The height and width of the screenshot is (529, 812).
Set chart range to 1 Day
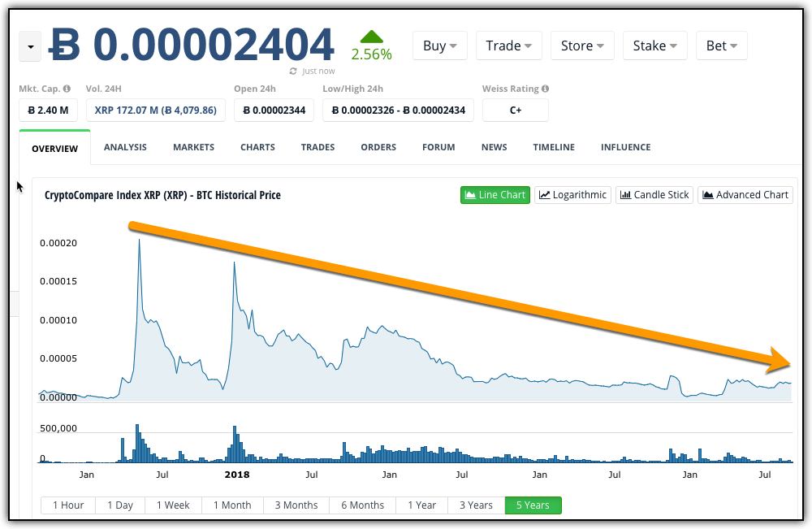[x=120, y=505]
